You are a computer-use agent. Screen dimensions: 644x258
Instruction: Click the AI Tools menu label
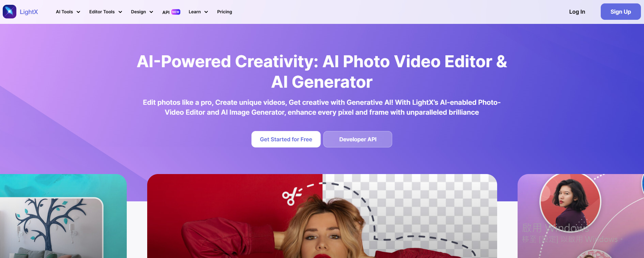point(64,12)
